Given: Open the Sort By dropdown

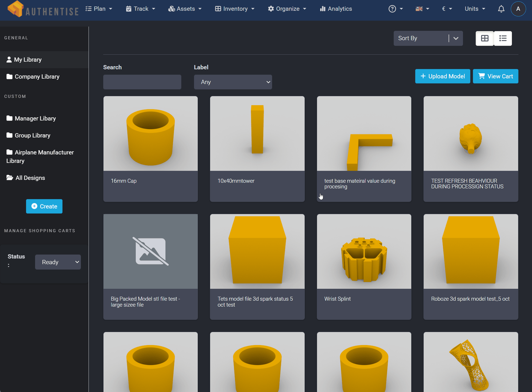Looking at the screenshot, I should [x=427, y=38].
